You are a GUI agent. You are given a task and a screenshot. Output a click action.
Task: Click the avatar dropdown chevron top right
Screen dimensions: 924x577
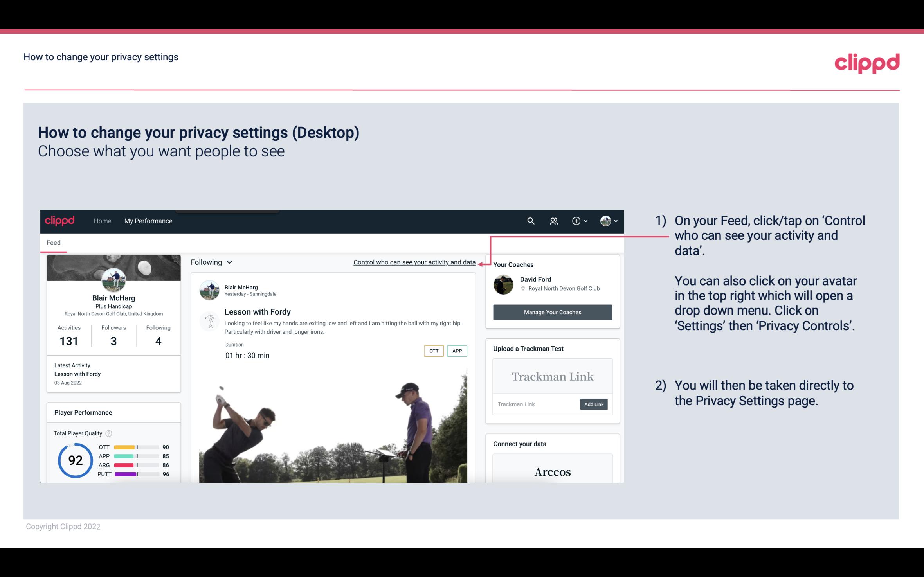point(616,221)
